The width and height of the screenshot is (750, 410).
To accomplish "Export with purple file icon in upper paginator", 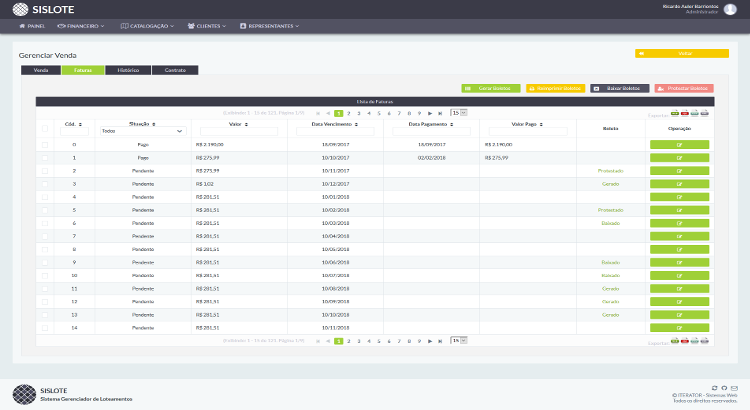I will 705,113.
